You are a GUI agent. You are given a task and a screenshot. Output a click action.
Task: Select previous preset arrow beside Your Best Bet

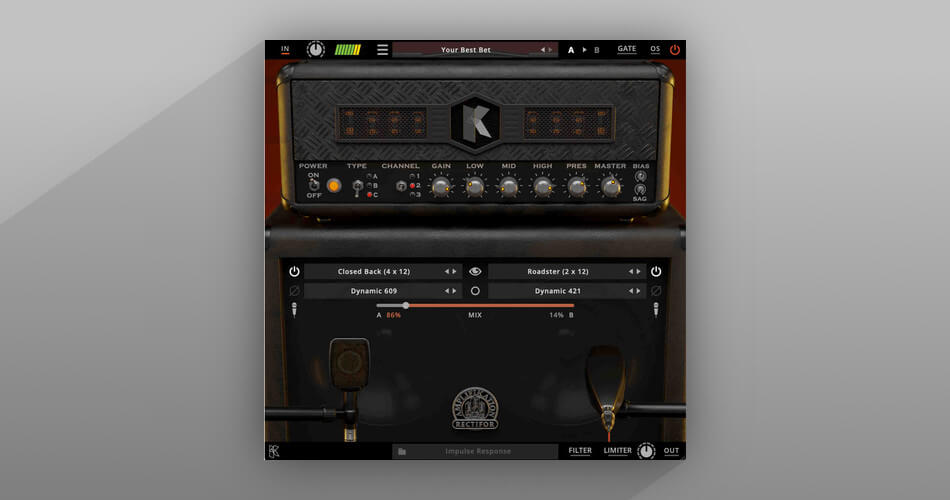(x=543, y=50)
